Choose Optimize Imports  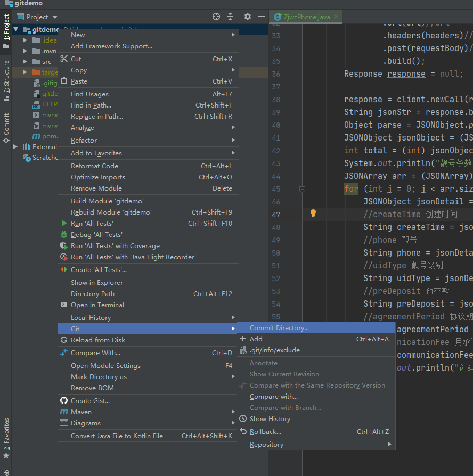(148, 177)
